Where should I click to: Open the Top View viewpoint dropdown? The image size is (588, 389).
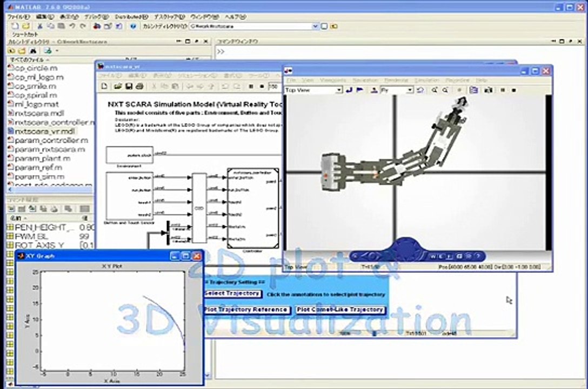click(x=339, y=90)
